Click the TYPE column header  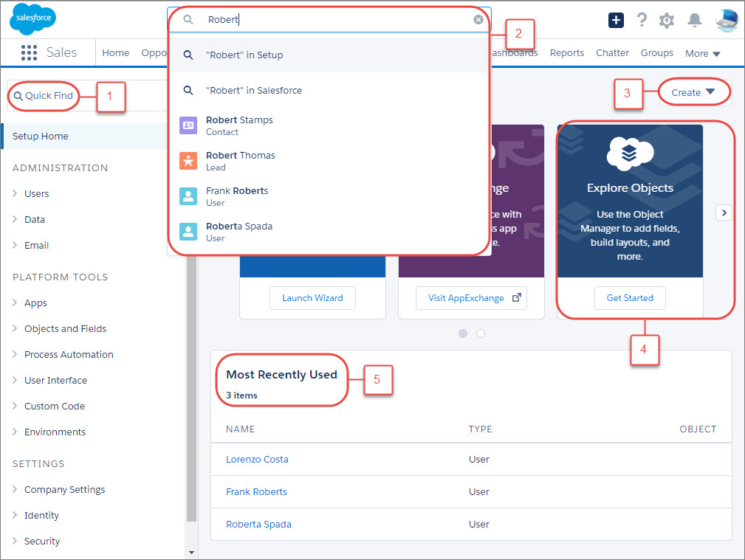point(481,429)
